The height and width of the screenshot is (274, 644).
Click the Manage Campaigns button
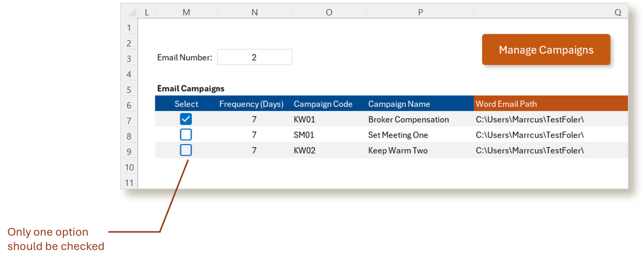546,49
